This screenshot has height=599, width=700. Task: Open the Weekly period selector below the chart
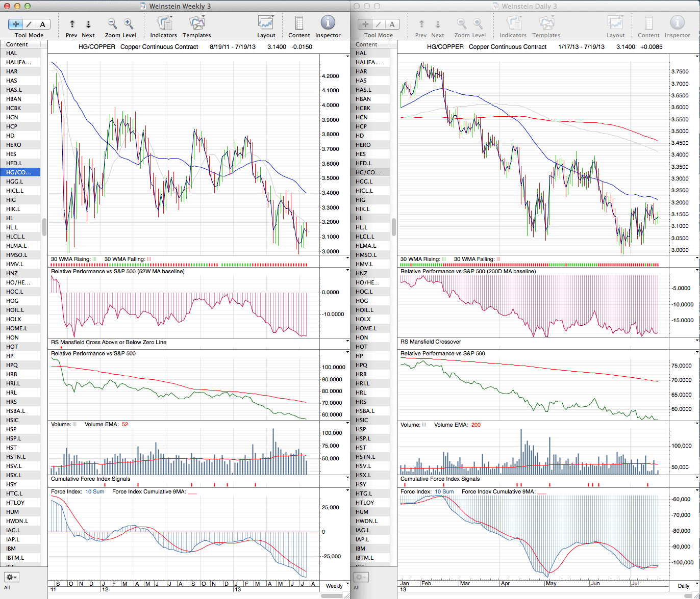[x=334, y=586]
